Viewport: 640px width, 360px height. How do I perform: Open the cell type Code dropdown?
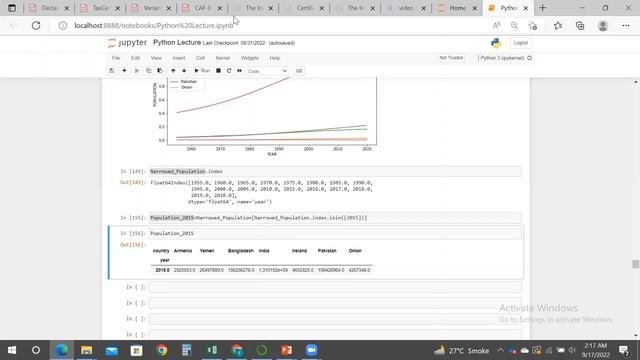click(x=267, y=71)
